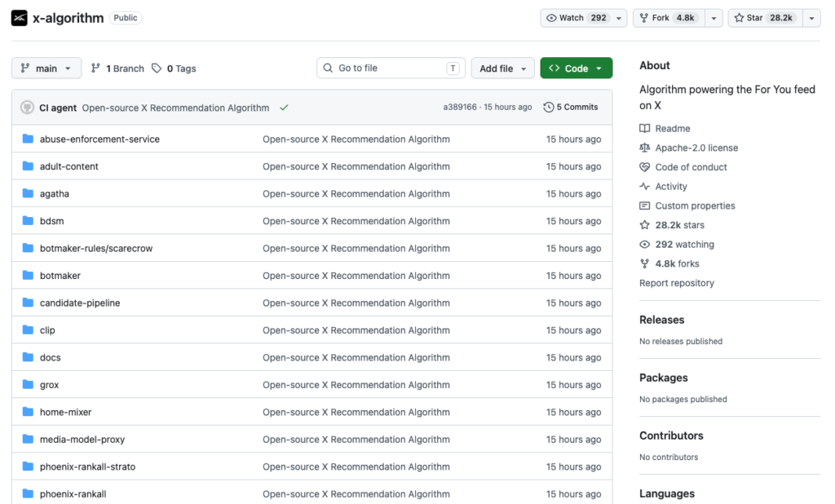Click the commits history clock icon
835x504 pixels.
[549, 107]
